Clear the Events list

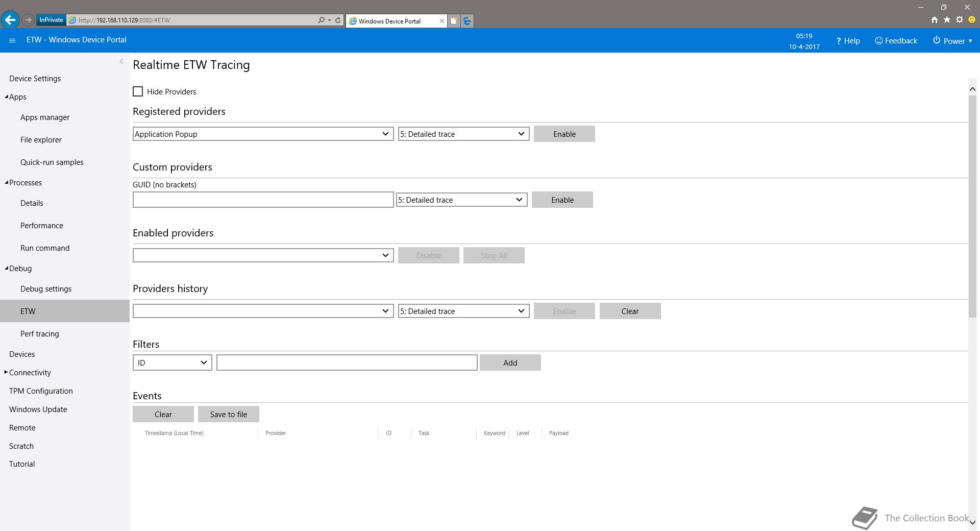click(163, 414)
